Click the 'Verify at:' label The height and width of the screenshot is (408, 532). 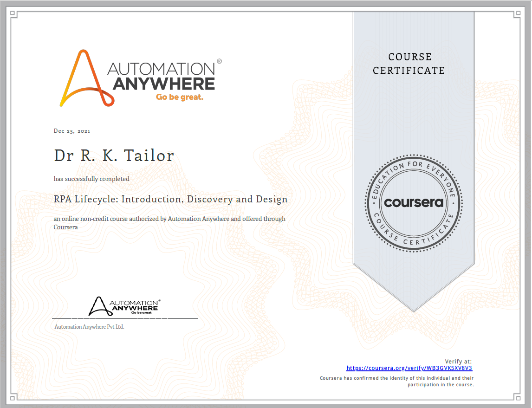(458, 362)
